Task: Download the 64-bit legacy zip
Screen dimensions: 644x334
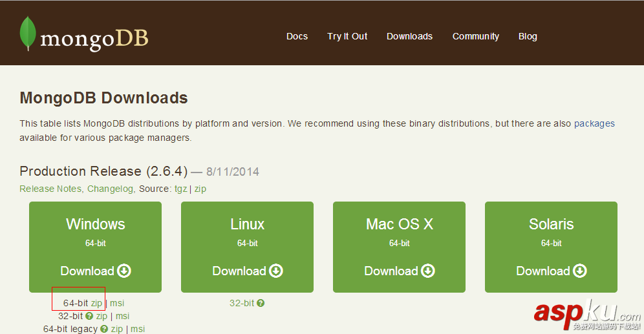Action: 116,329
